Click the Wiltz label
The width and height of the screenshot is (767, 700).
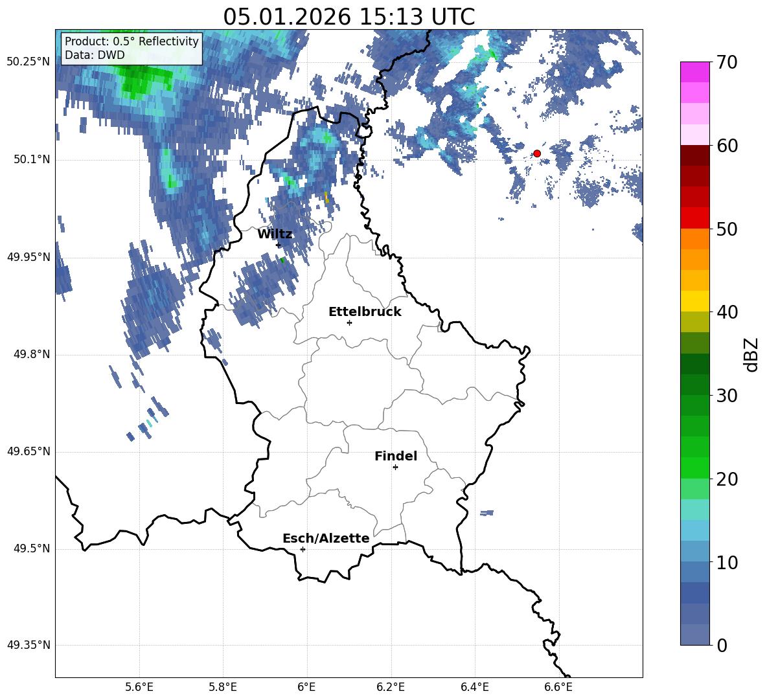point(275,234)
